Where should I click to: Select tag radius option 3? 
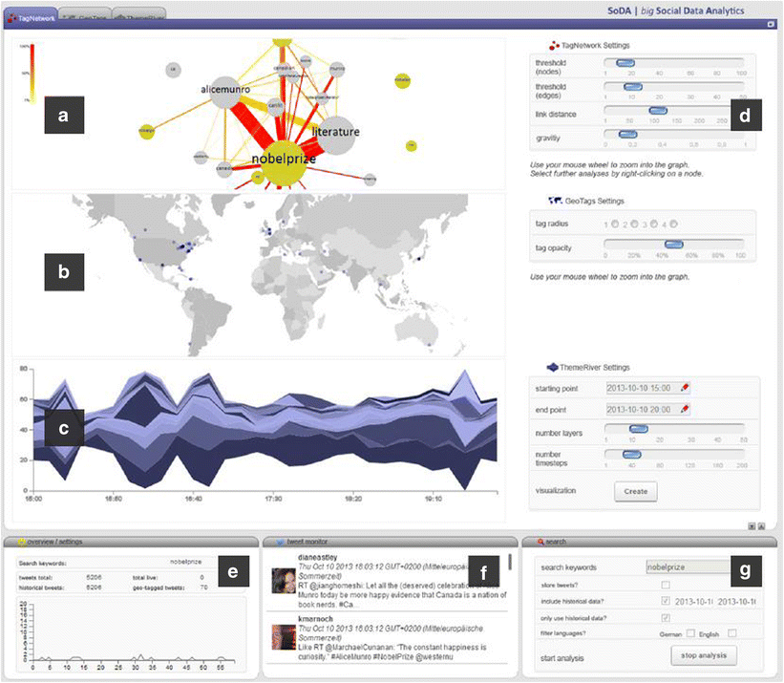point(654,224)
